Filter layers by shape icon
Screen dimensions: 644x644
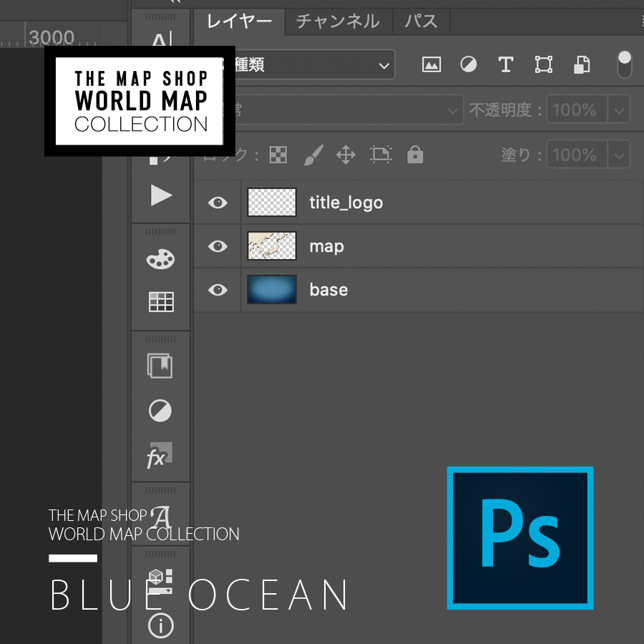click(543, 64)
